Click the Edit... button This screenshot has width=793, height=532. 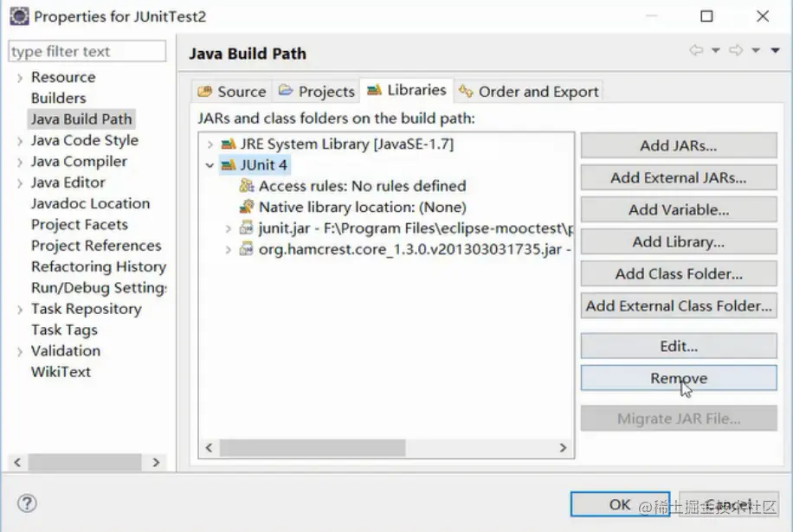[x=679, y=346]
